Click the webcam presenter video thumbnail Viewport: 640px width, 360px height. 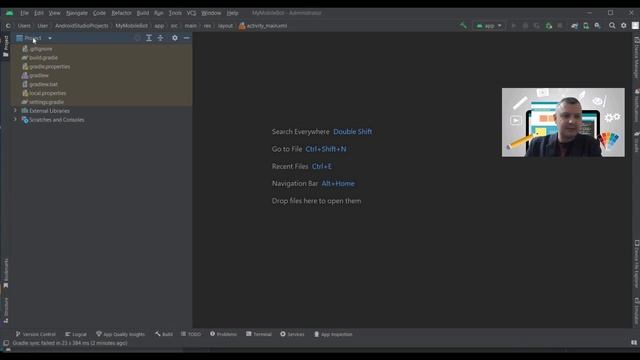[x=563, y=122]
